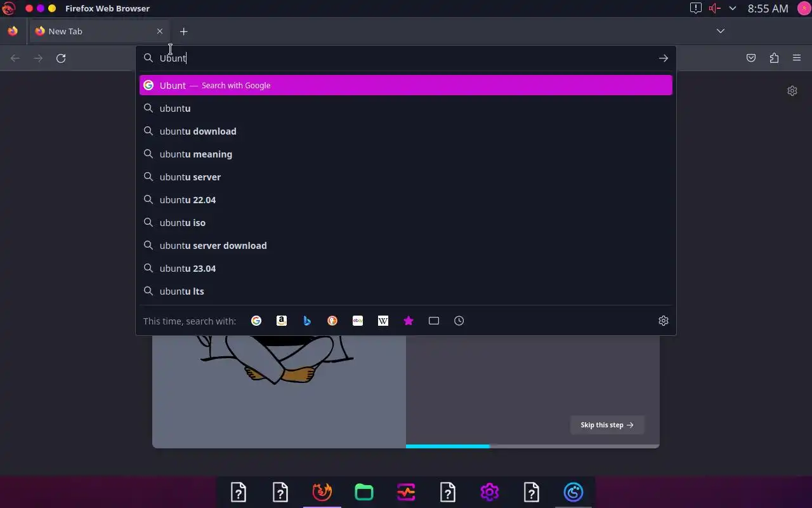Pick the 'ubuntu' suggestion
The image size is (812, 508).
(x=406, y=108)
